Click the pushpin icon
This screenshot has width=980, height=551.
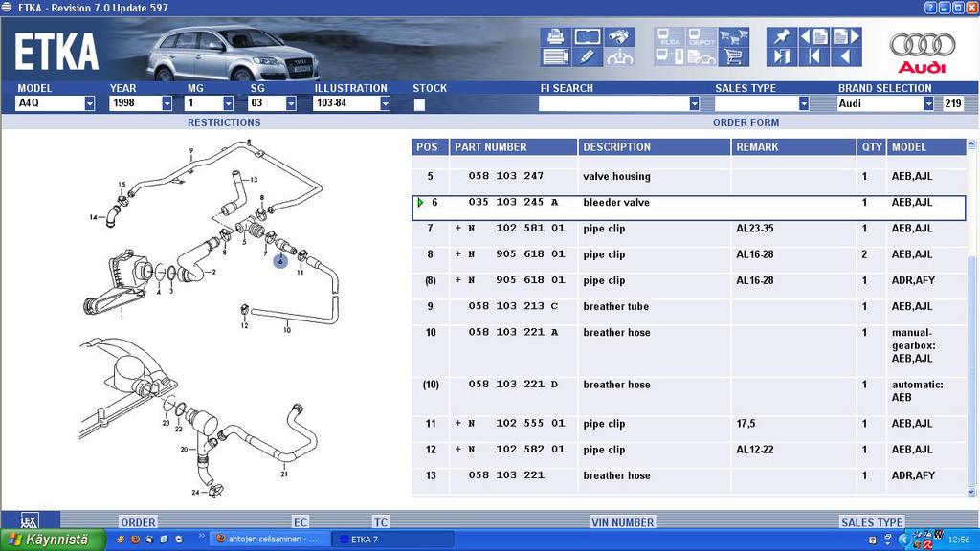point(781,36)
